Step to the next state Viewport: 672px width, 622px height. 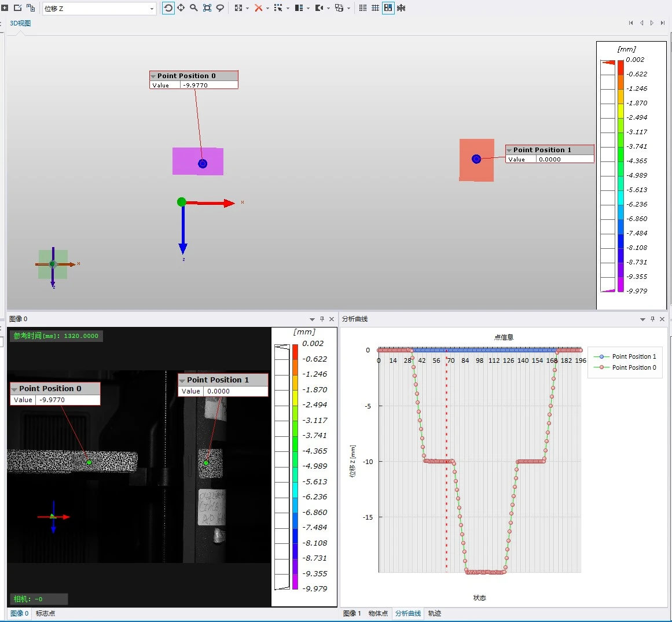coord(652,23)
